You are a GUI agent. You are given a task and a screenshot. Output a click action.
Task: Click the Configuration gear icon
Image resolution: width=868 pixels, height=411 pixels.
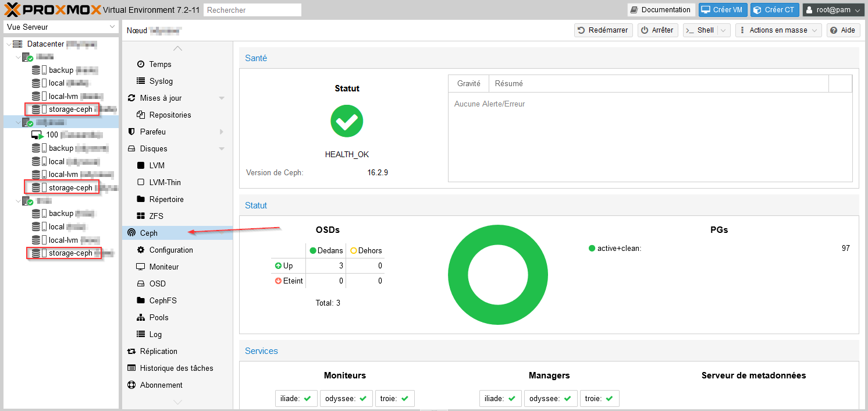pos(140,250)
